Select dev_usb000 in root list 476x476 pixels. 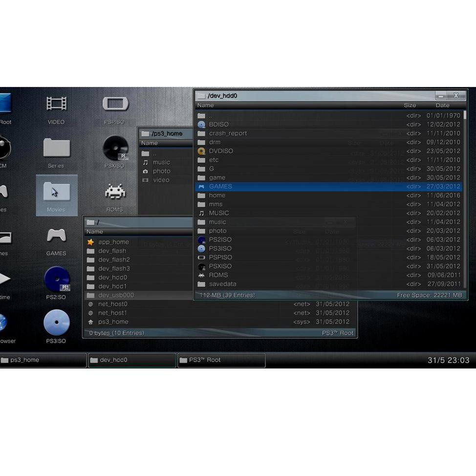pos(116,295)
